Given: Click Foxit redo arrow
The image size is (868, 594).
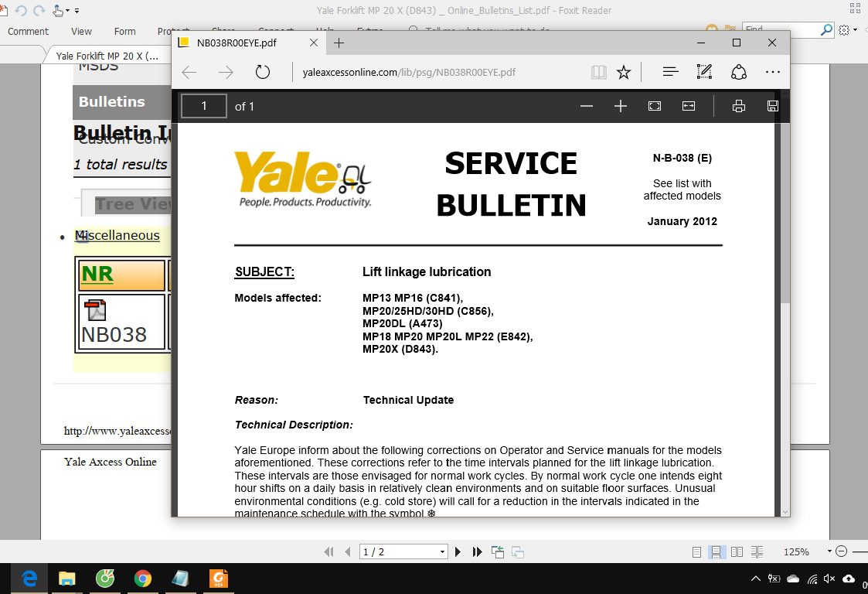Looking at the screenshot, I should pos(39,10).
